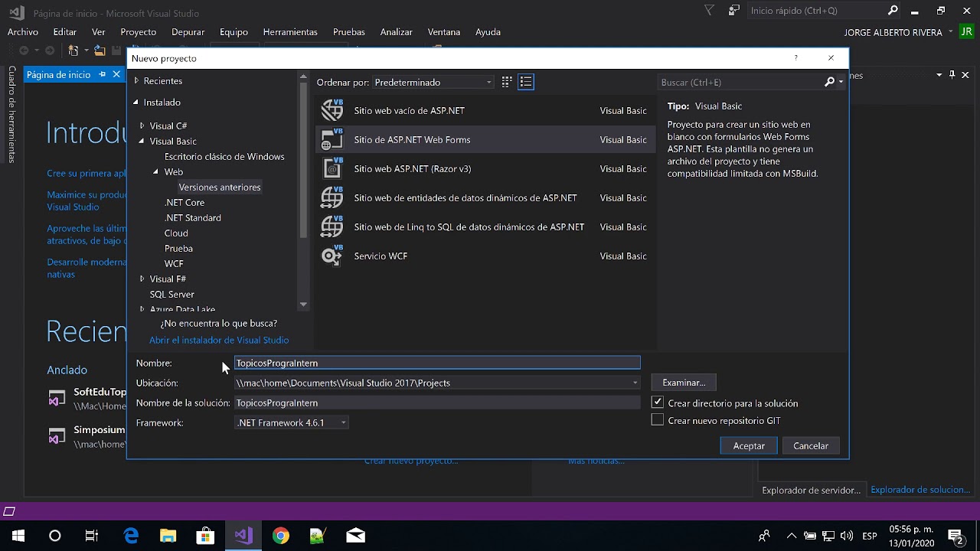The height and width of the screenshot is (551, 980).
Task: Open the .NET Framework 4.6.1 version dropdown
Action: click(x=292, y=422)
